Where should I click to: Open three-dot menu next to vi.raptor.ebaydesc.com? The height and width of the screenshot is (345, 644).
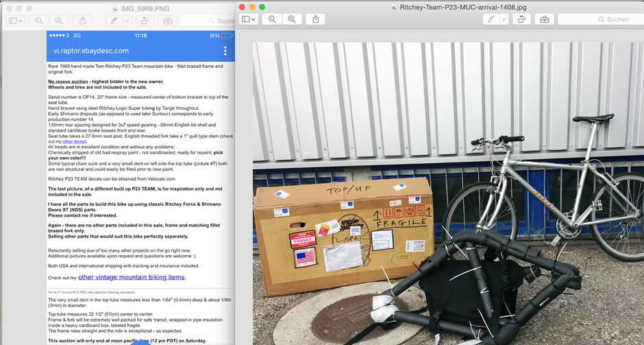coord(225,51)
